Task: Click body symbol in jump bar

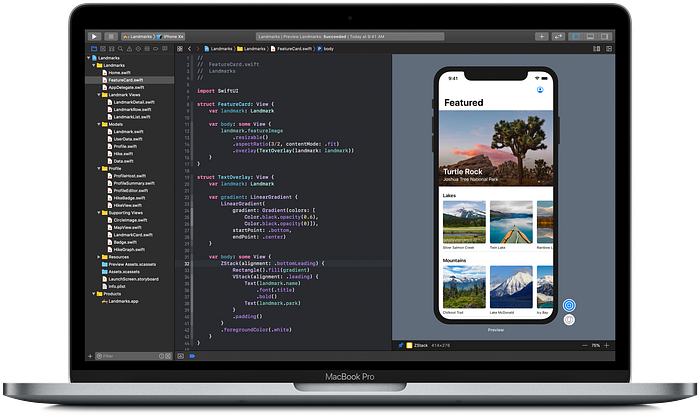Action: click(325, 49)
